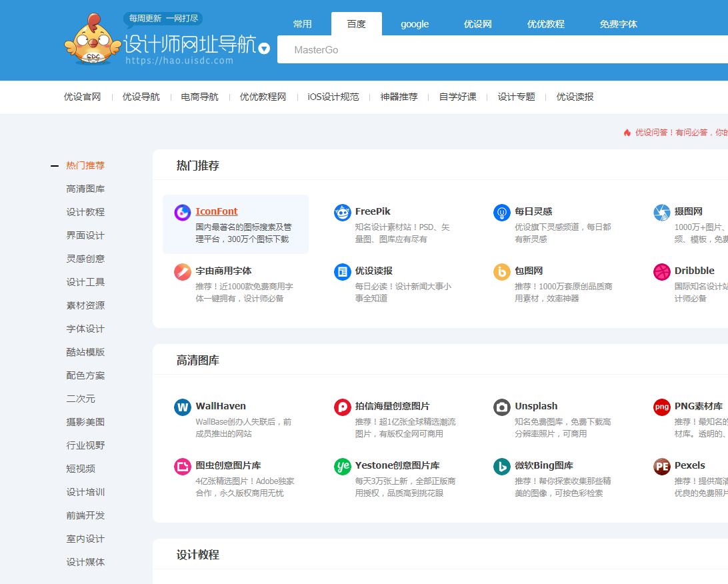Click the 包图网 orange icon
Image resolution: width=728 pixels, height=584 pixels.
coord(502,272)
